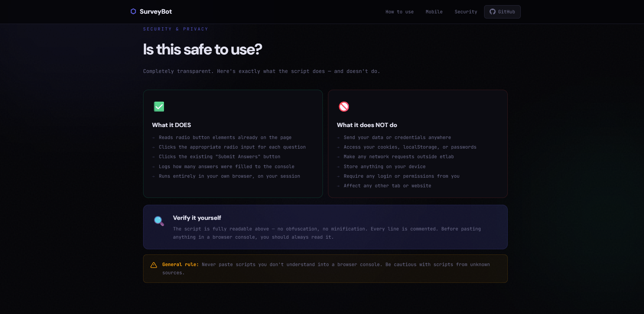This screenshot has width=644, height=314.
Task: Click the SurveyBot wordmark text
Action: coord(155,11)
